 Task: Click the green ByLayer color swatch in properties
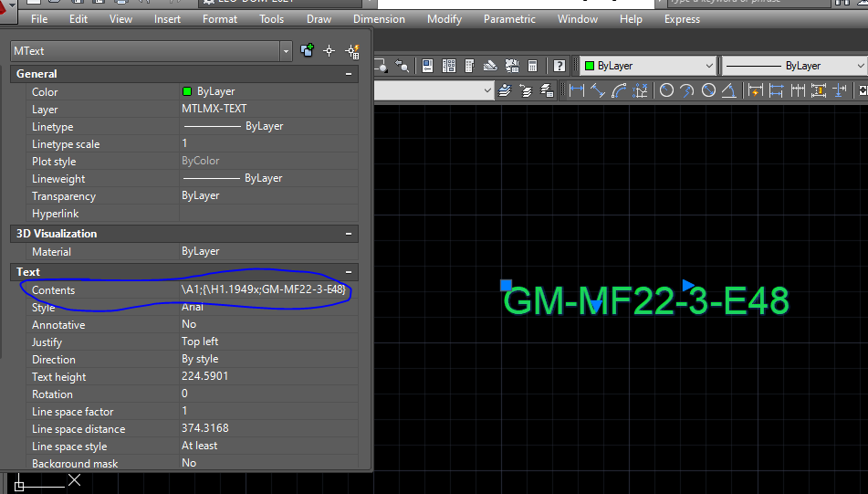pyautogui.click(x=187, y=91)
